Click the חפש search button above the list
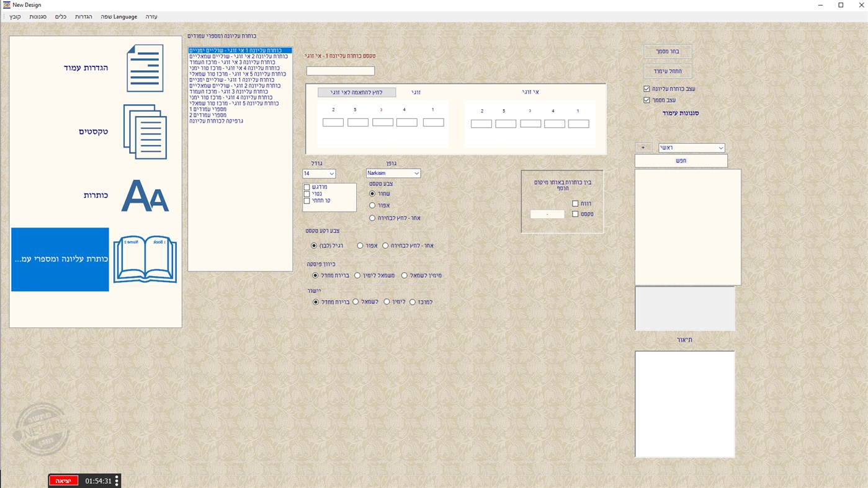Viewport: 868px width, 488px height. [x=681, y=159]
